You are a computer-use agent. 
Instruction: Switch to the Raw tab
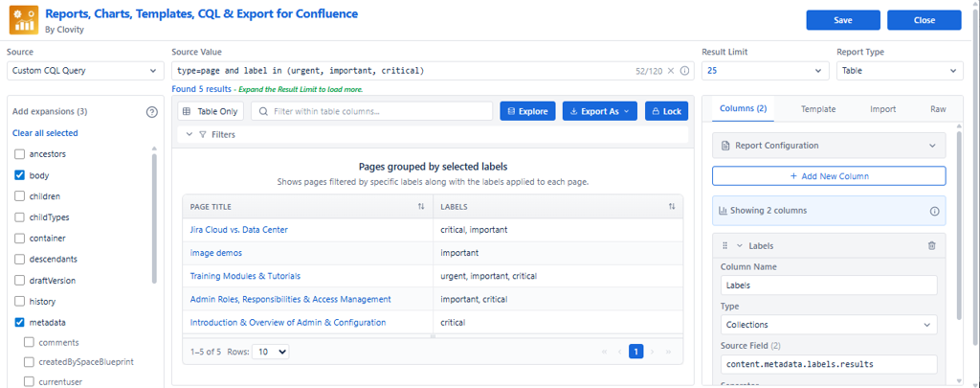click(x=938, y=109)
